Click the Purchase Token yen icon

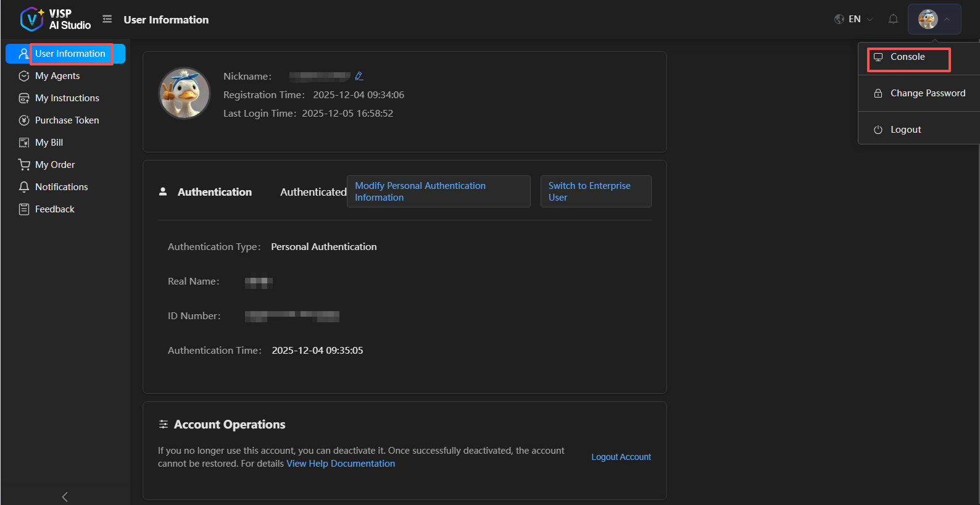(x=24, y=120)
